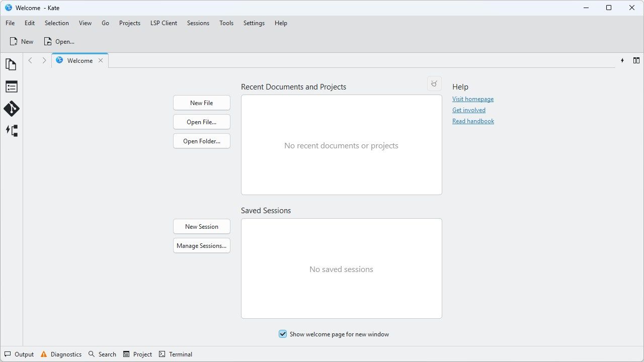
Task: Open the Git sidebar panel icon
Action: click(x=11, y=109)
